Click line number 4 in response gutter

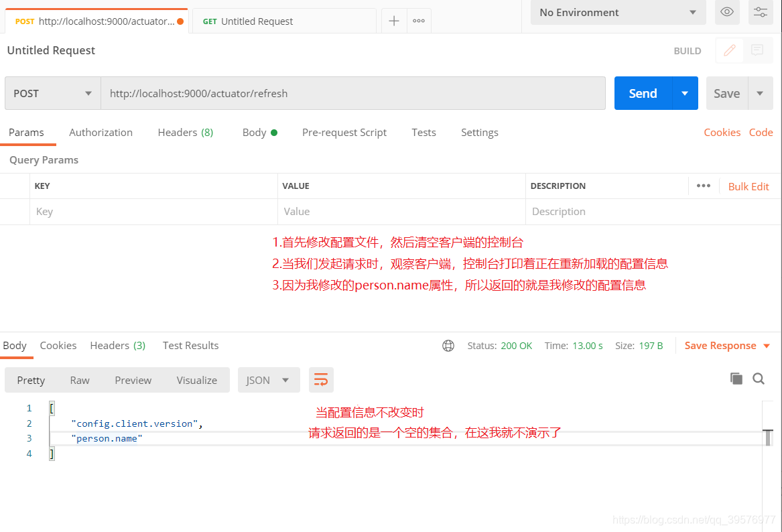click(x=29, y=454)
